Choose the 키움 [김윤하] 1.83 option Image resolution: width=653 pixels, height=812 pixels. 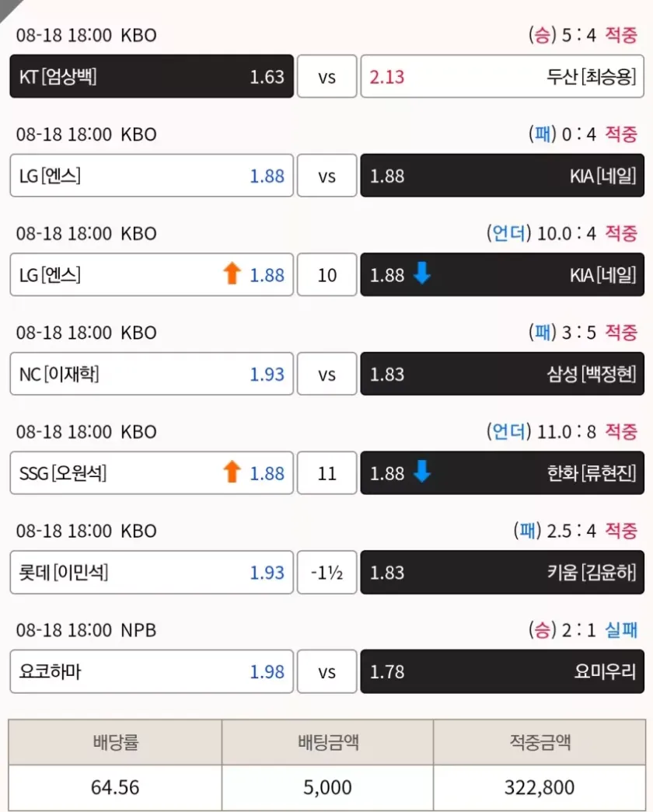[x=502, y=572]
